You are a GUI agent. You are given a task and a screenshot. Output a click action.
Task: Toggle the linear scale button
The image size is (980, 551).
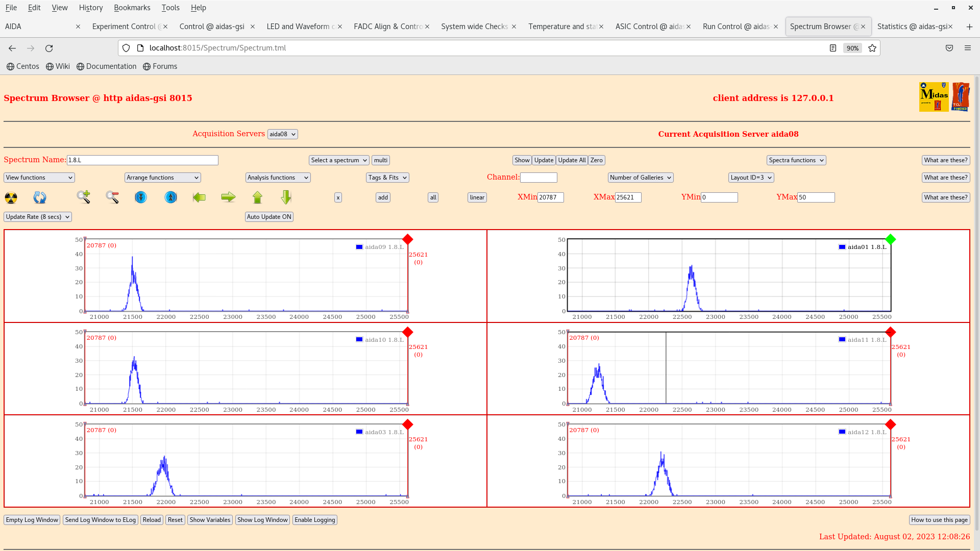(x=477, y=197)
